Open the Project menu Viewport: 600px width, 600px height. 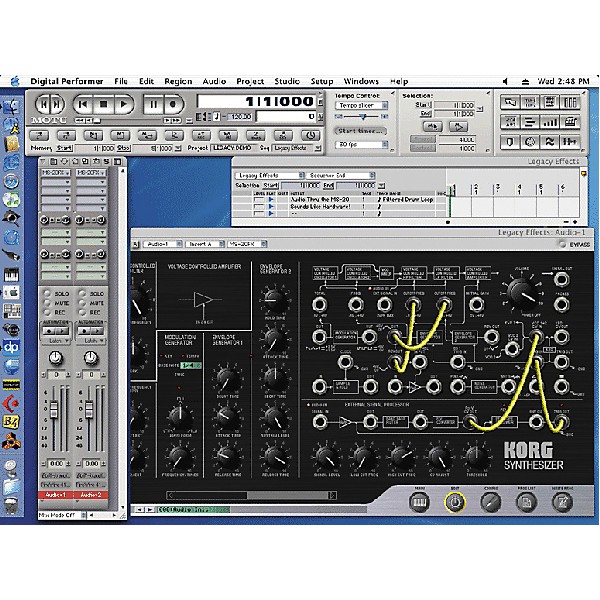pos(250,81)
